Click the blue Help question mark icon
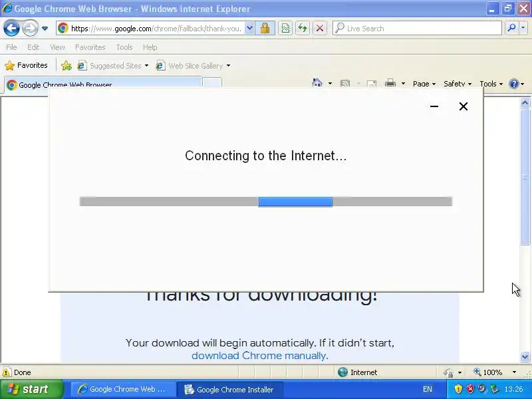532x399 pixels. pos(514,84)
